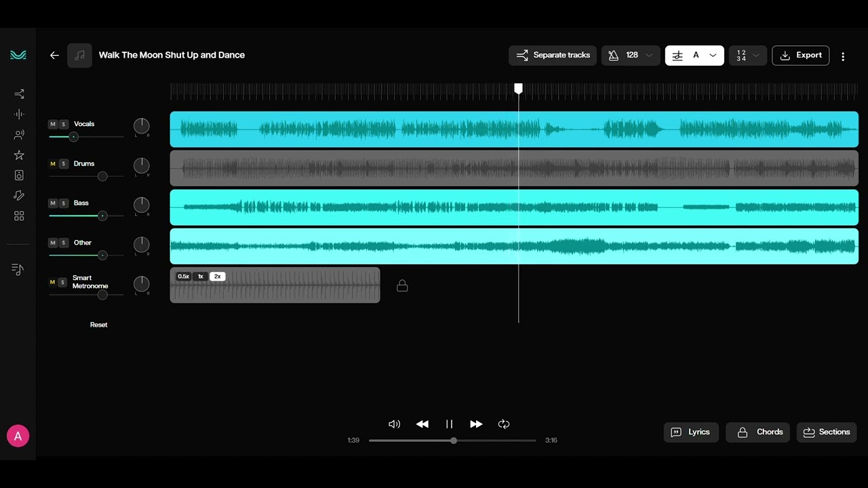868x488 pixels.
Task: Solo the Bass track
Action: coord(63,203)
